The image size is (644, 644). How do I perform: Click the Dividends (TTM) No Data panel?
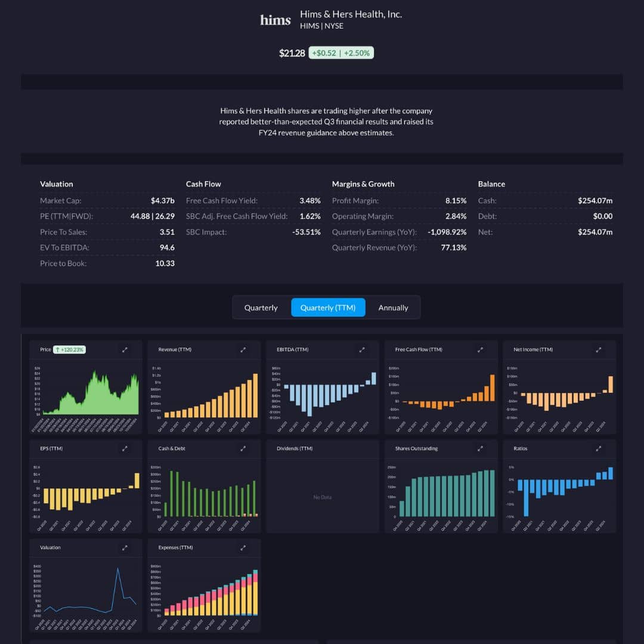(x=323, y=487)
